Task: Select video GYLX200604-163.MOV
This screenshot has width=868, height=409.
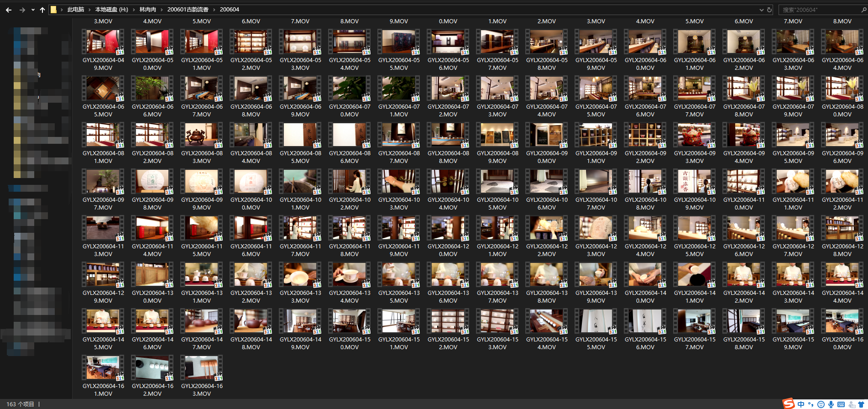Action: (201, 368)
